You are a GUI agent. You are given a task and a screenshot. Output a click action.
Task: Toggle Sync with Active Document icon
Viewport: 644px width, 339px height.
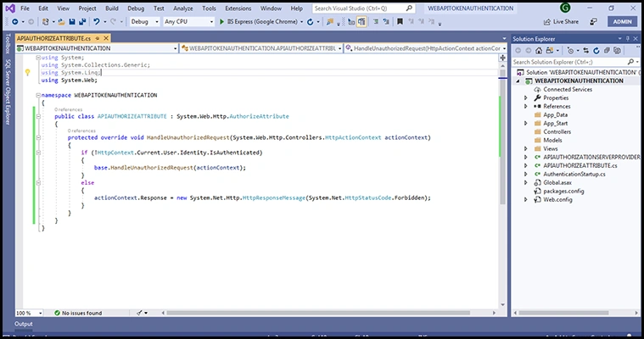click(586, 51)
